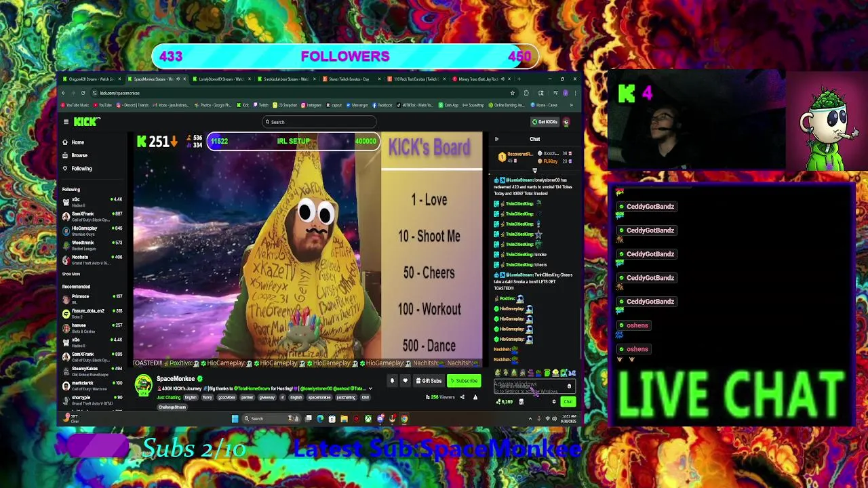
Task: Click the weather widget in the taskbar
Action: point(72,419)
